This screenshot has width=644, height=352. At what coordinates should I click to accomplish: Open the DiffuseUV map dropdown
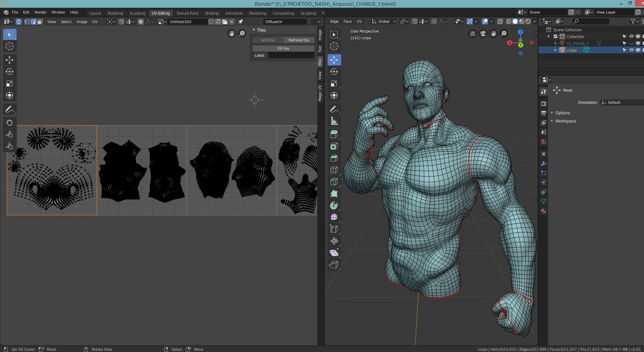pyautogui.click(x=285, y=22)
